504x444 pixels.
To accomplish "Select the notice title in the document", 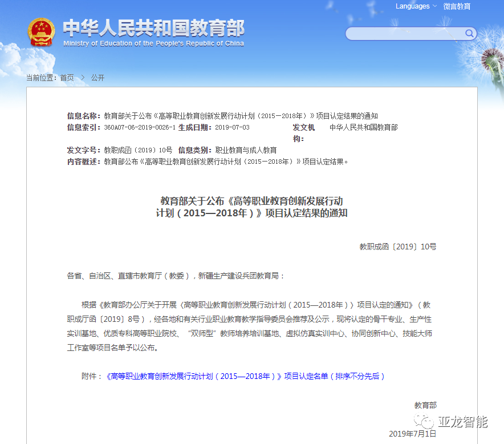I will [251, 208].
